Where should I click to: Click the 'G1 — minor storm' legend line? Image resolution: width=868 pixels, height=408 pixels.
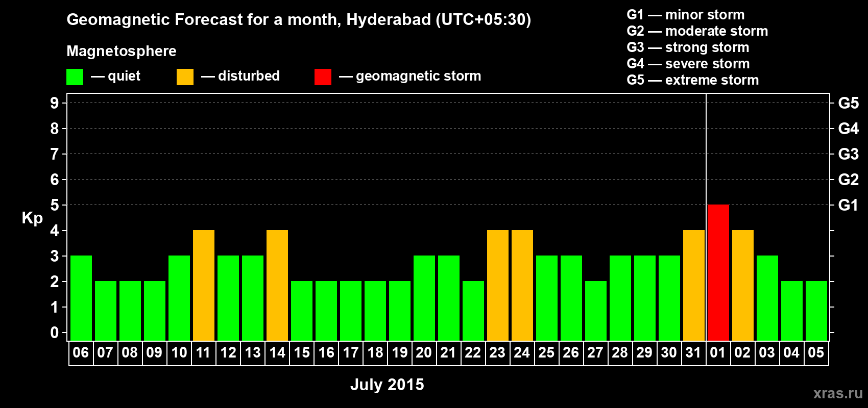pos(686,15)
